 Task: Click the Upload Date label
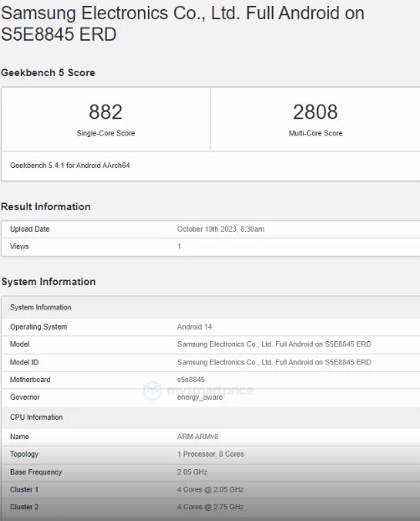point(29,229)
